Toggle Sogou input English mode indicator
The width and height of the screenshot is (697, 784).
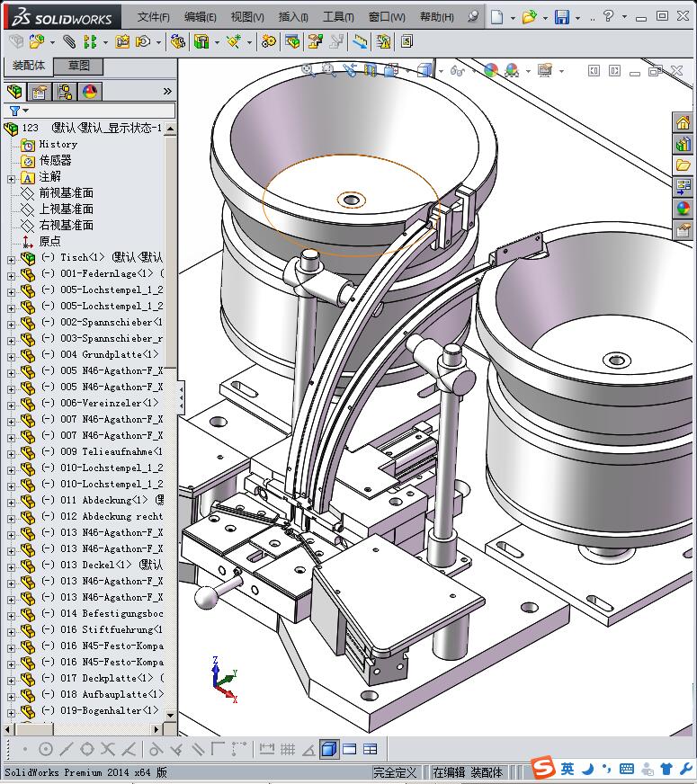pos(567,769)
